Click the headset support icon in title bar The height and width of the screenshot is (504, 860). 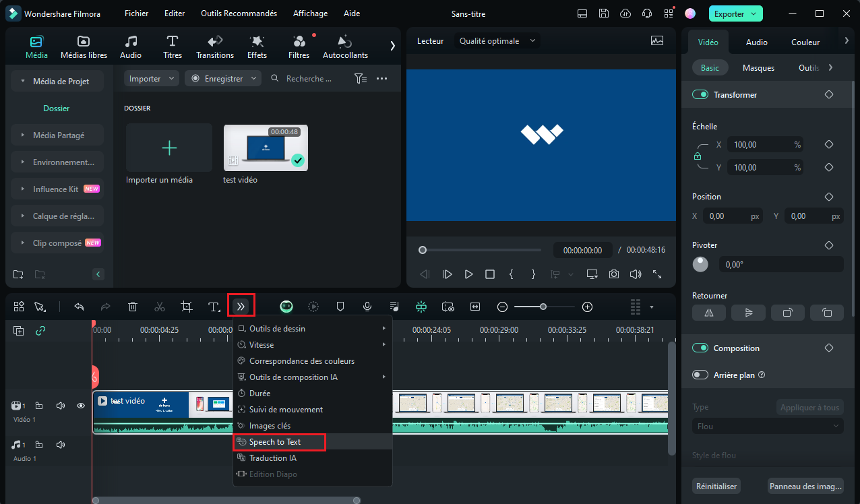(x=647, y=13)
